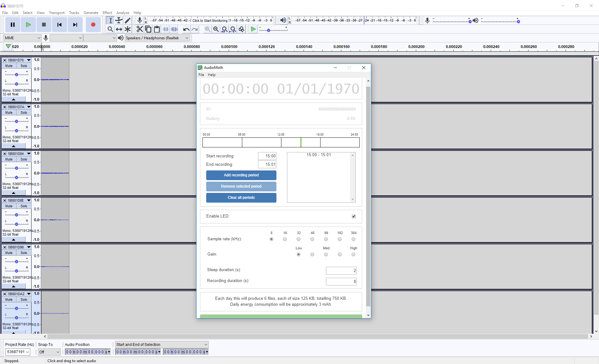Open the AudioMoth Help menu
The image size is (599, 364).
[212, 75]
